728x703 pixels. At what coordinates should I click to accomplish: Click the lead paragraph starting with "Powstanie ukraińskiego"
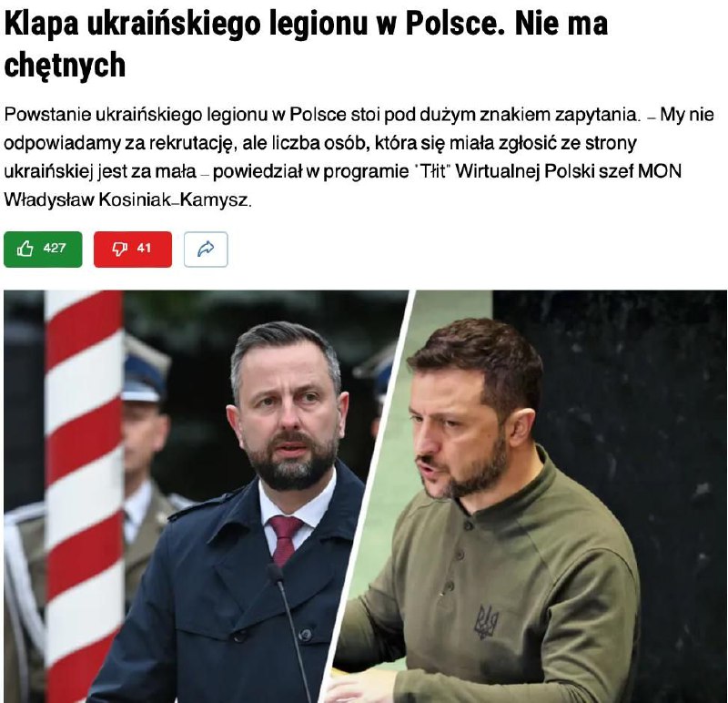[x=359, y=157]
